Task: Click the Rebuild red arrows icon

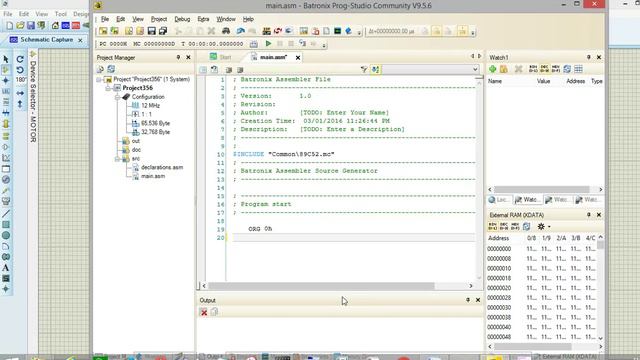Action: (x=278, y=31)
